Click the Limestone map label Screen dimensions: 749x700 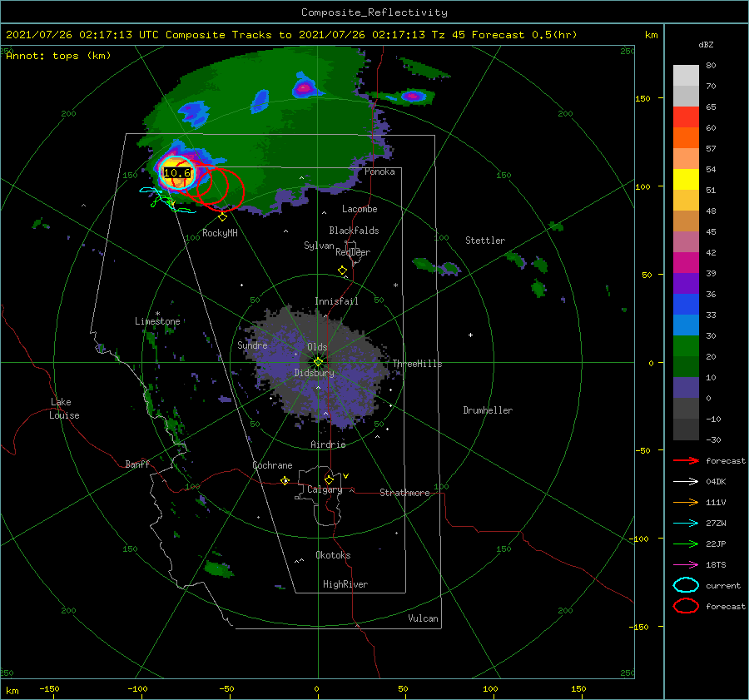point(157,321)
